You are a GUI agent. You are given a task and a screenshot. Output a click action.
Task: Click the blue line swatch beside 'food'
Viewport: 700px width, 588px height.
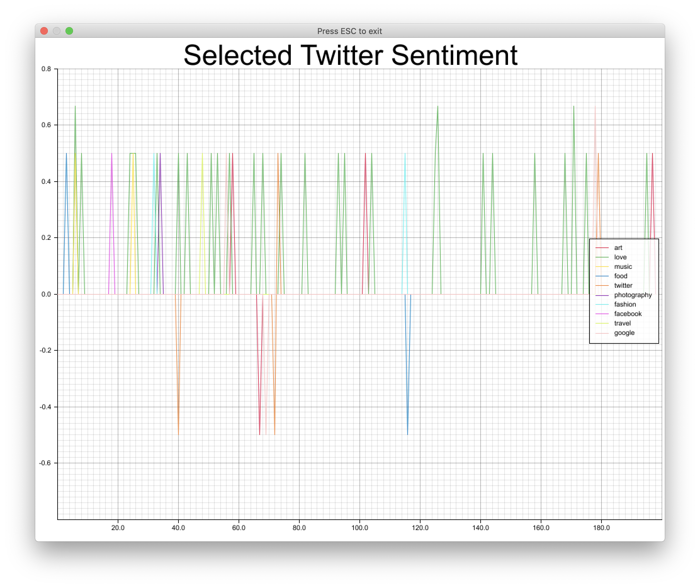pyautogui.click(x=602, y=276)
